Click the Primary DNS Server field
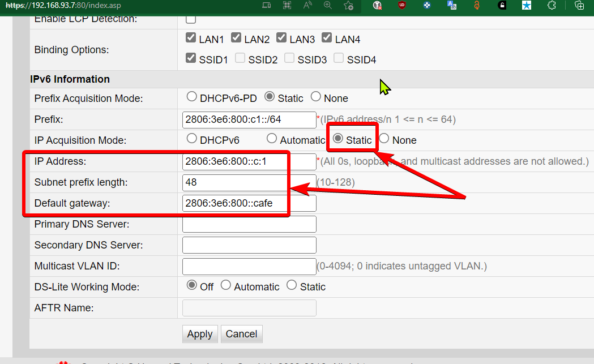The height and width of the screenshot is (364, 594). (x=249, y=224)
